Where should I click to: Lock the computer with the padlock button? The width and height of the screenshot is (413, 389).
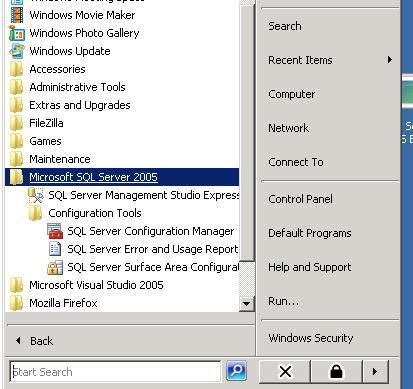click(336, 371)
